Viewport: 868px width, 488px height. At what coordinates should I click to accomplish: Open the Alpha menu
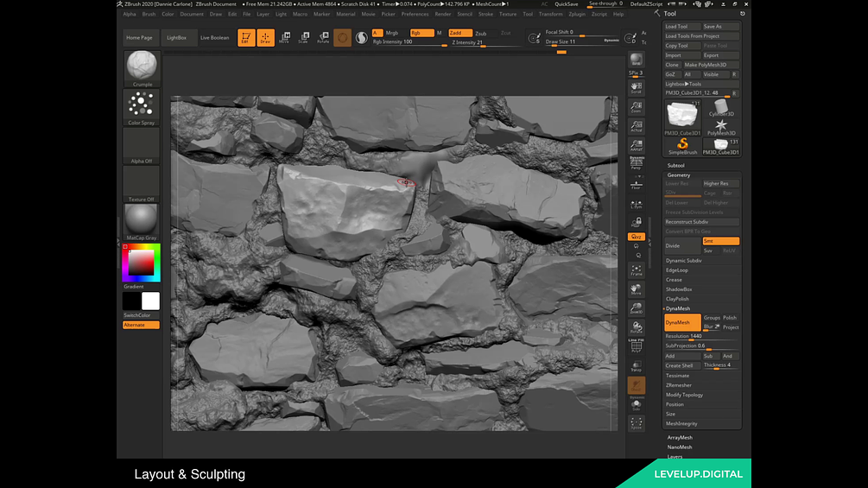click(x=129, y=15)
